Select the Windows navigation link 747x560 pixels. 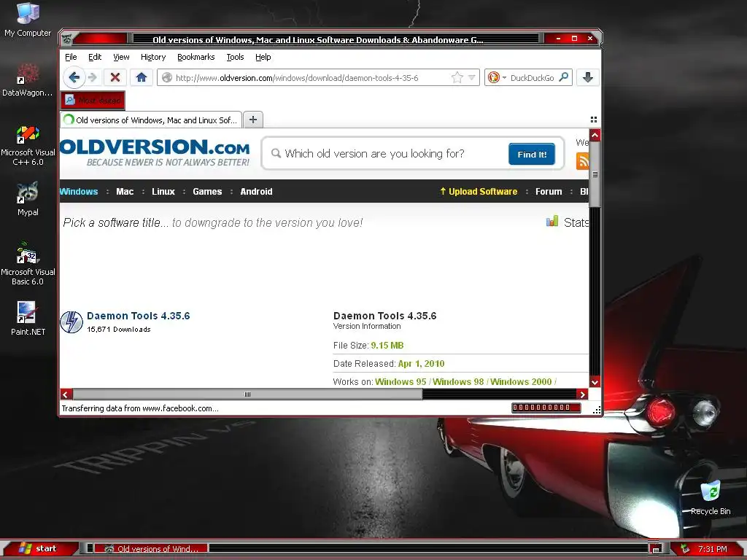point(79,192)
